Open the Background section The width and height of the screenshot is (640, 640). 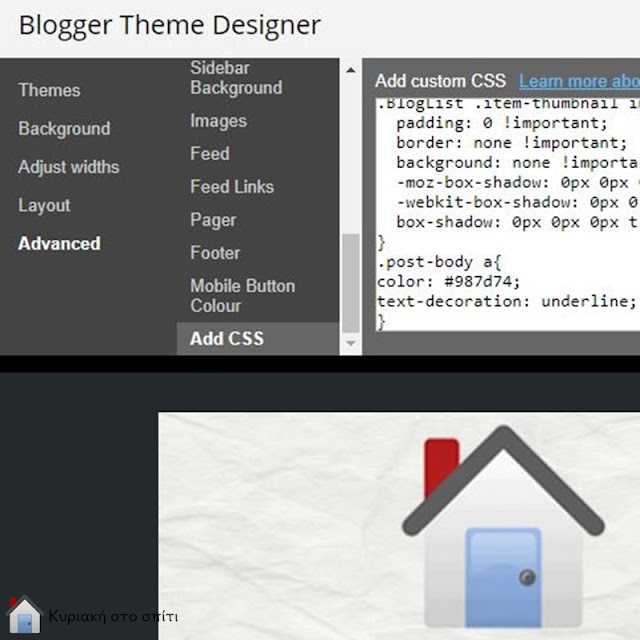pyautogui.click(x=64, y=129)
